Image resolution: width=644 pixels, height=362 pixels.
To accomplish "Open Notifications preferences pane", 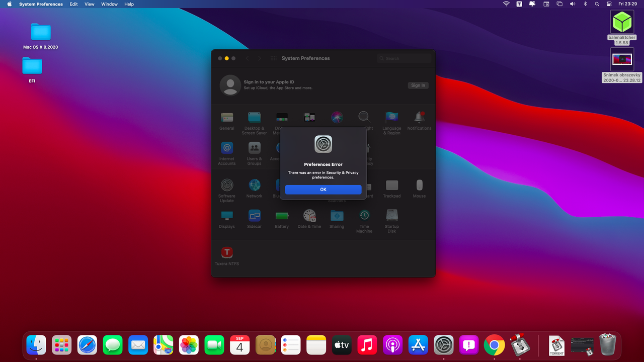I will (x=419, y=121).
